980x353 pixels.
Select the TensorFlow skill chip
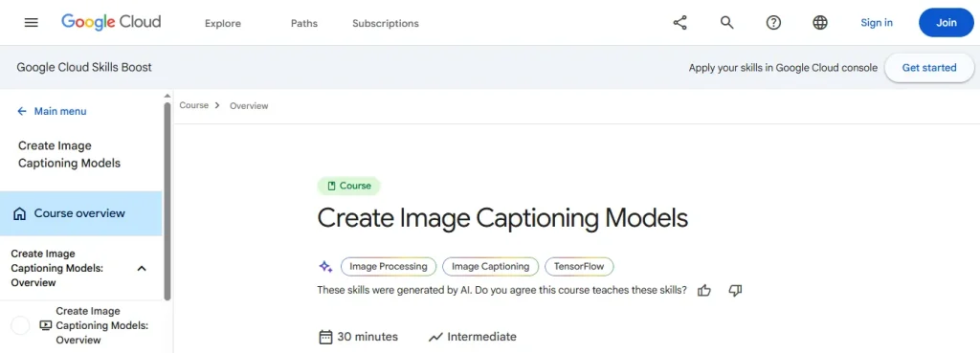(579, 267)
